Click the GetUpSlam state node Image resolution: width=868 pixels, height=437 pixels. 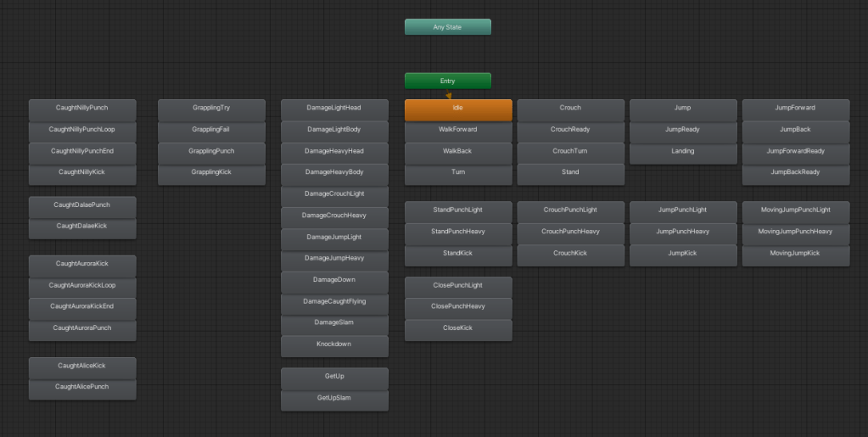[334, 398]
